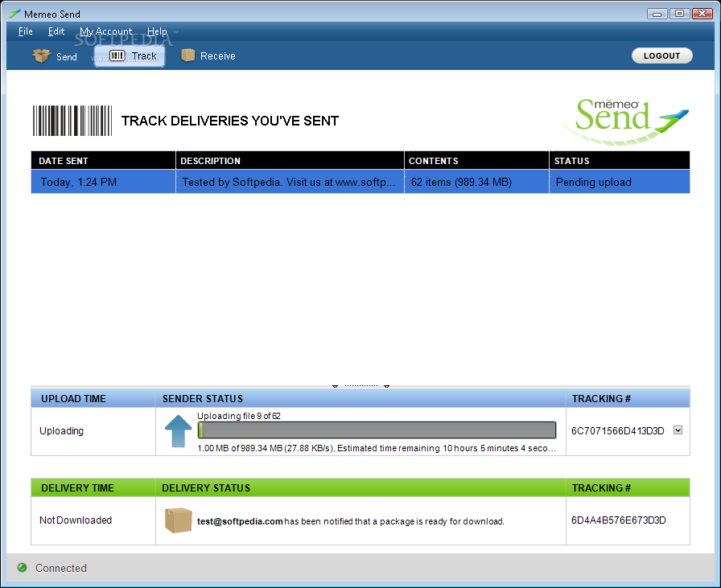Sort by the DATE SENT column header
721x588 pixels.
tap(103, 160)
